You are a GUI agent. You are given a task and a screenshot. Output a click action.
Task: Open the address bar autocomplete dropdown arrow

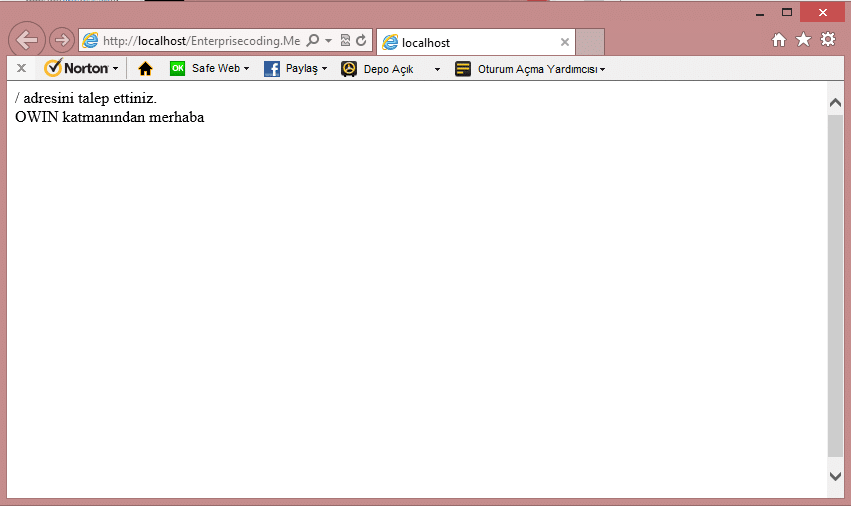(x=328, y=41)
